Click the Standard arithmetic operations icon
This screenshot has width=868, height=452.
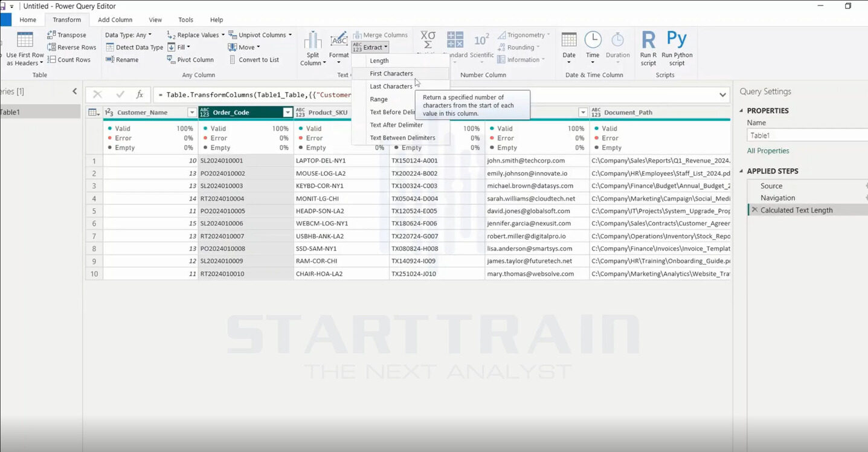(455, 40)
